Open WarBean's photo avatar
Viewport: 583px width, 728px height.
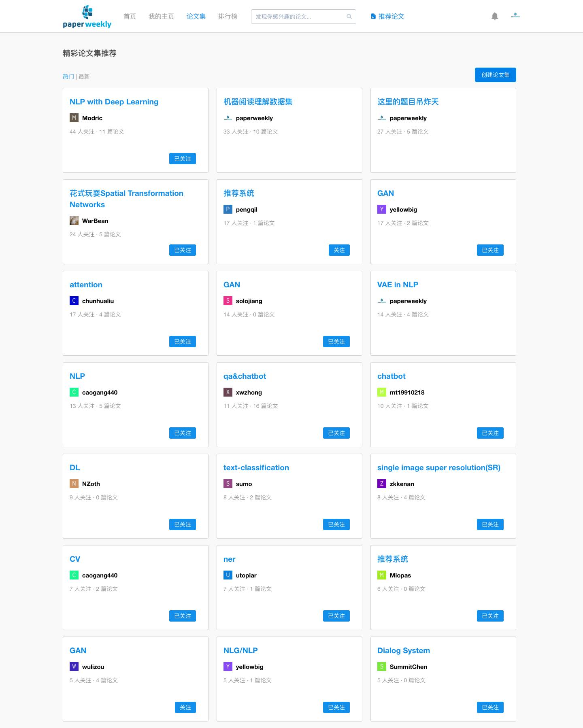click(x=74, y=221)
